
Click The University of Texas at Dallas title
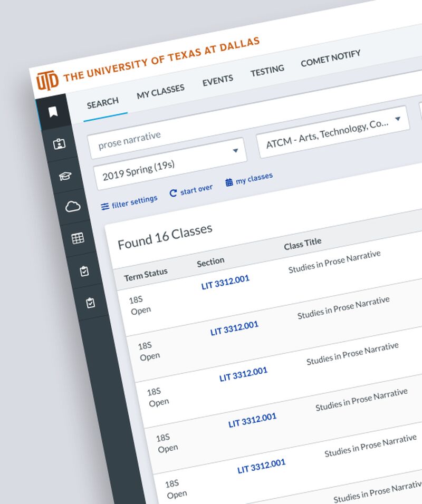tap(161, 60)
